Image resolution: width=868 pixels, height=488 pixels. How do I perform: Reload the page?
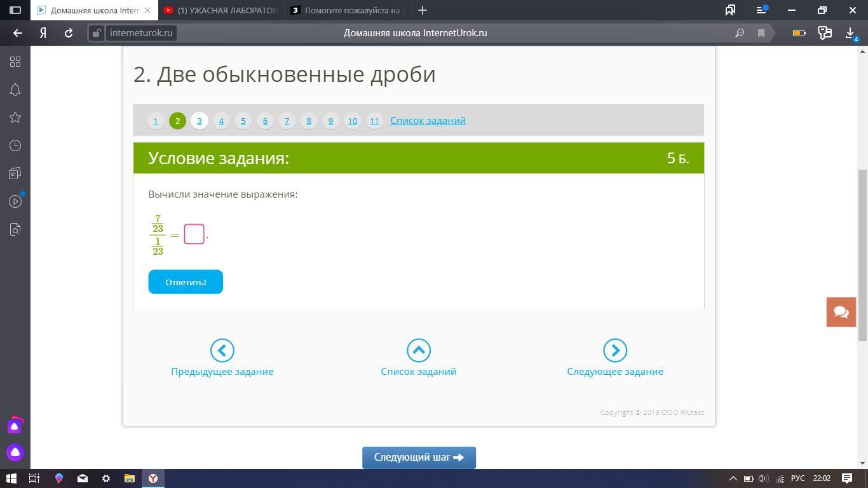(69, 33)
